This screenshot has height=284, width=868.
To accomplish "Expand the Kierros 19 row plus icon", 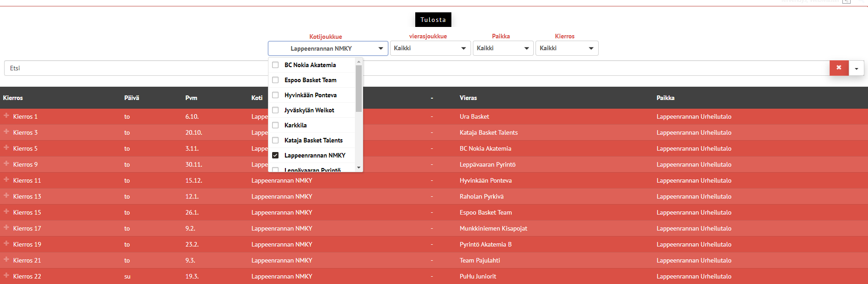I will (x=6, y=244).
